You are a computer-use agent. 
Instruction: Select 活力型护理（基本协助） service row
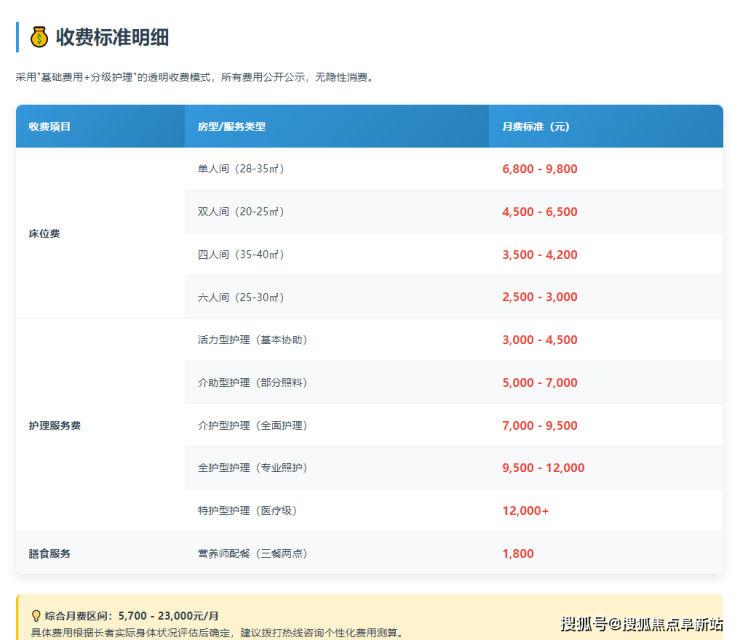click(252, 340)
